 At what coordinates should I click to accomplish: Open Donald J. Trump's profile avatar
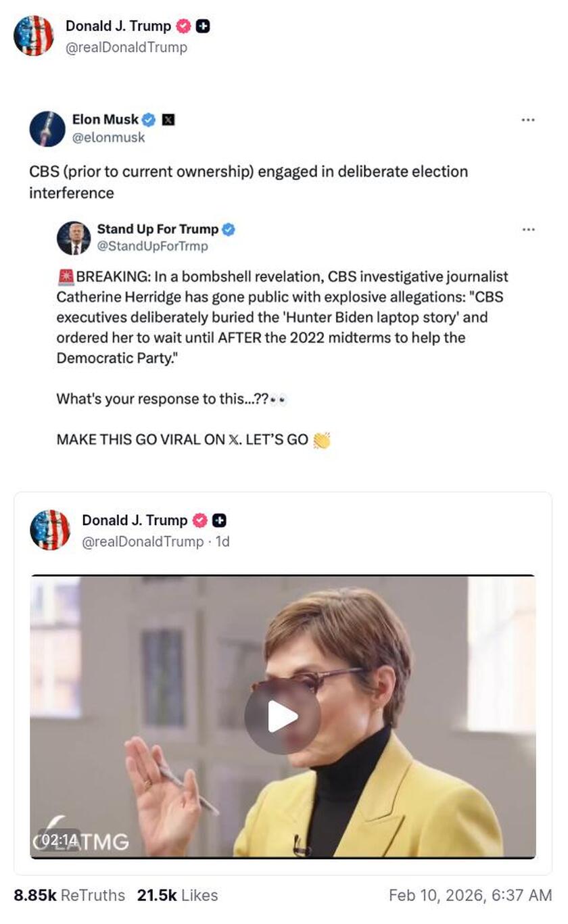[34, 36]
